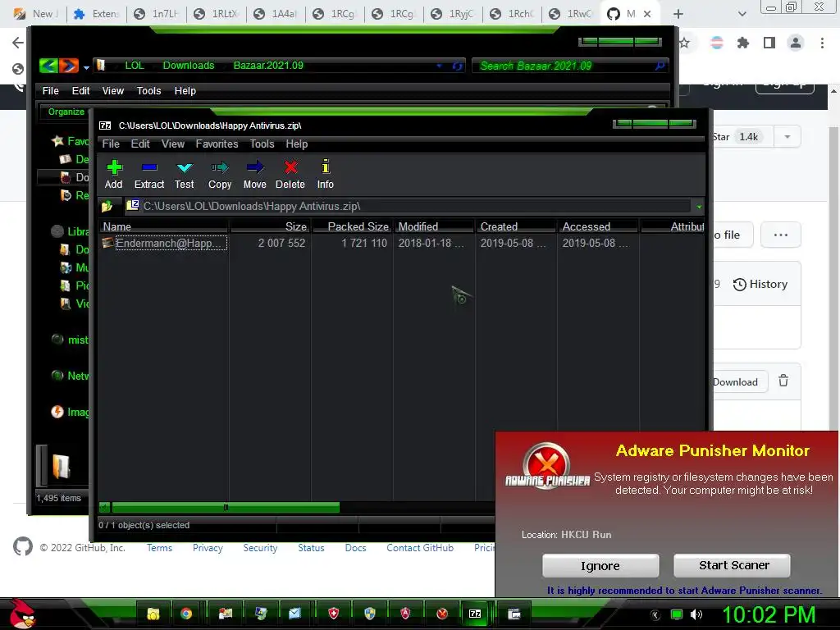Click the Chrome new tab plus button
Image resolution: width=840 pixels, height=630 pixels.
[x=678, y=14]
